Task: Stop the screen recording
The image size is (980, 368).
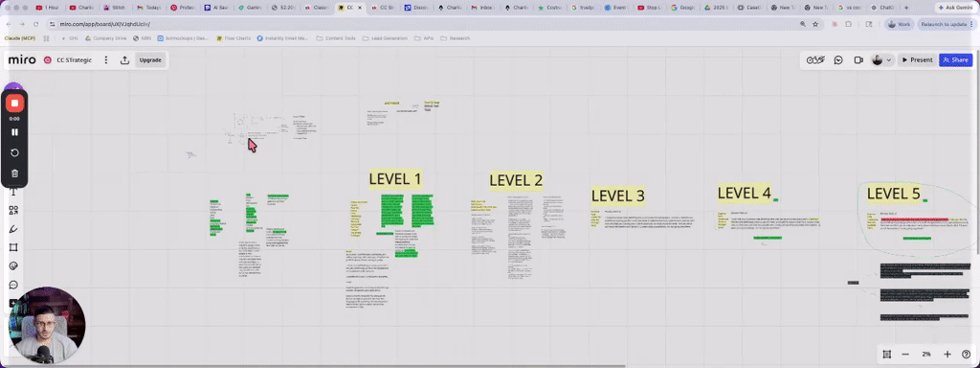Action: click(15, 103)
